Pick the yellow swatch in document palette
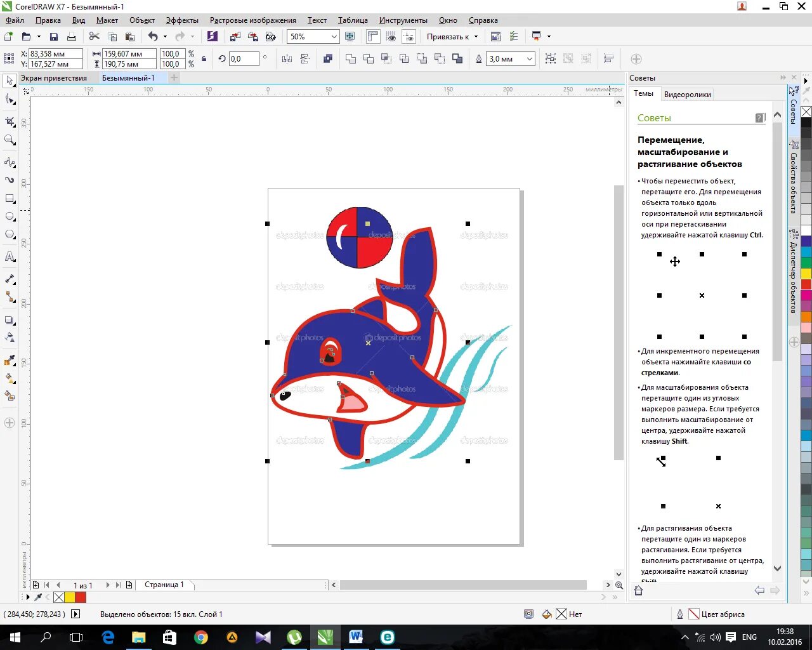This screenshot has height=650, width=812. pos(70,597)
